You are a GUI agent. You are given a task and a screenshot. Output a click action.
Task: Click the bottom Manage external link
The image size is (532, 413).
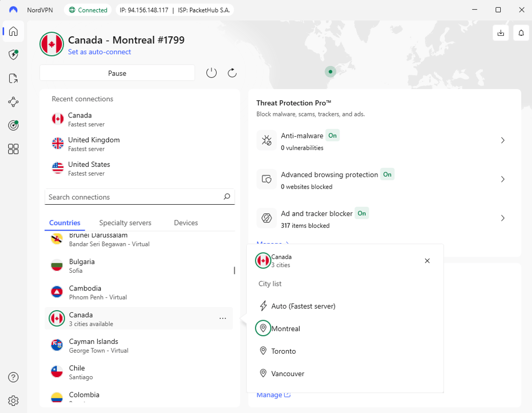point(273,395)
